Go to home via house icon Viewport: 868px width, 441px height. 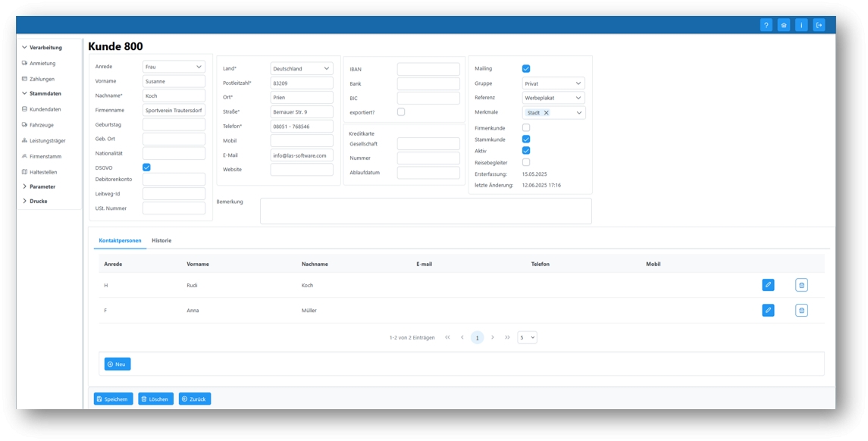(784, 25)
